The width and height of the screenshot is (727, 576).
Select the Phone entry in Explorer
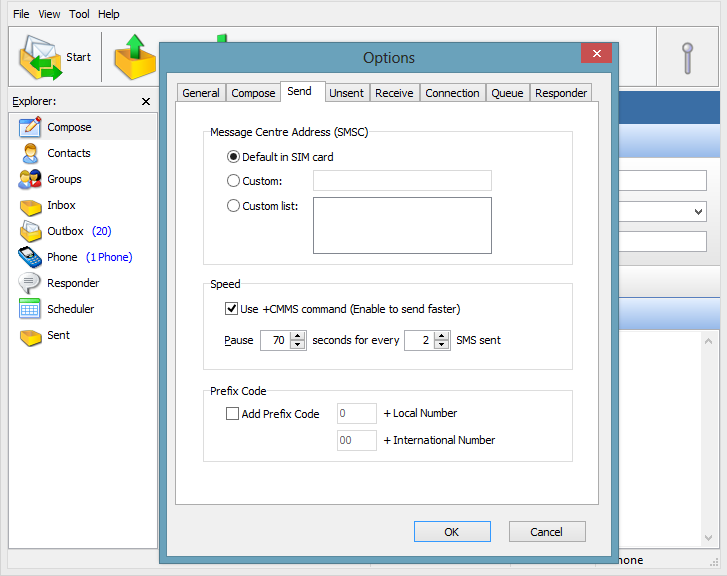62,257
